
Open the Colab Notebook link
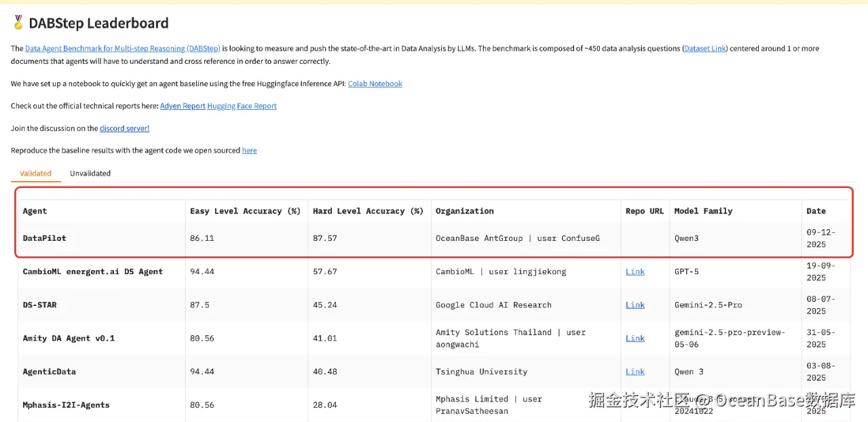[x=375, y=83]
